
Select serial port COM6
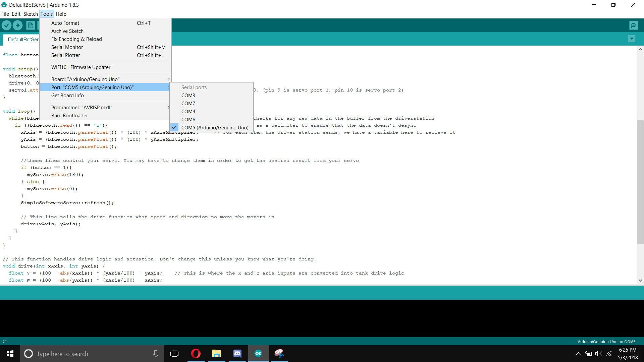pos(211,120)
